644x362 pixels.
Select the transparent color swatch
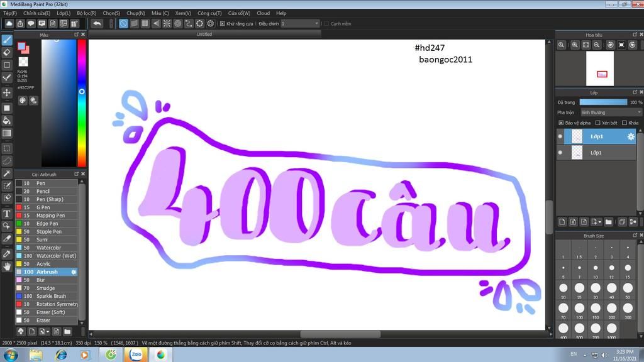tap(23, 62)
